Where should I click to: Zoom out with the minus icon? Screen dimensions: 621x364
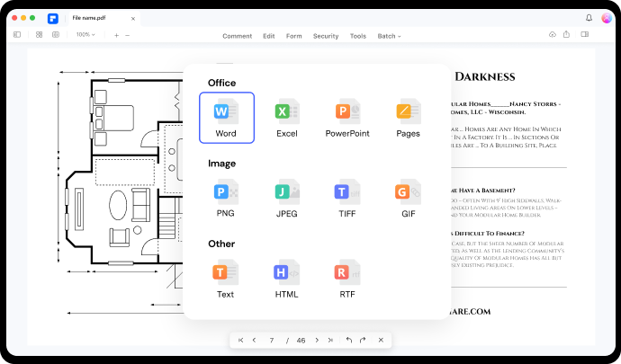[x=128, y=35]
